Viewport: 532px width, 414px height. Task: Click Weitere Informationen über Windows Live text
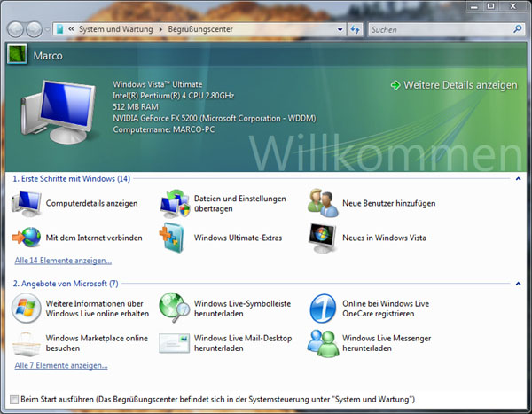[98, 309]
